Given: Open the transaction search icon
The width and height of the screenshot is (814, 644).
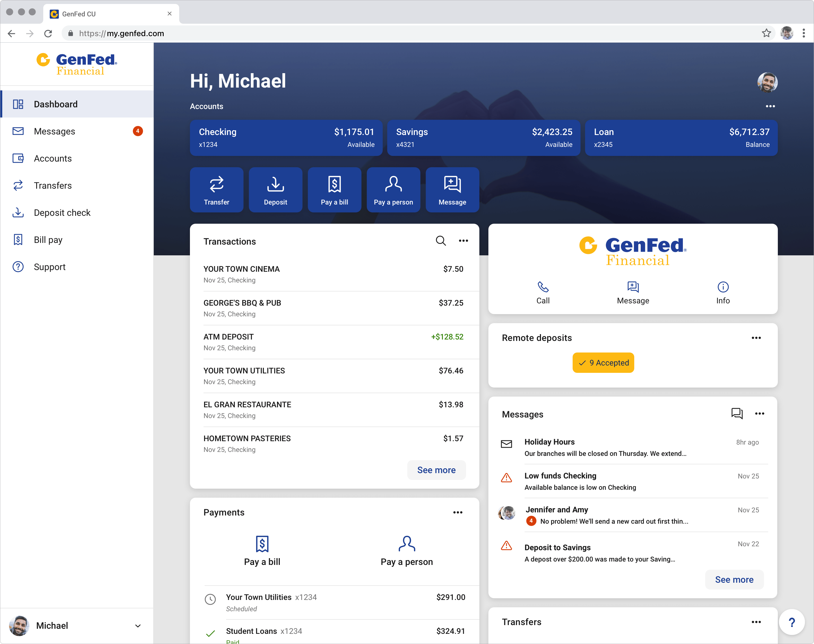Looking at the screenshot, I should click(441, 241).
